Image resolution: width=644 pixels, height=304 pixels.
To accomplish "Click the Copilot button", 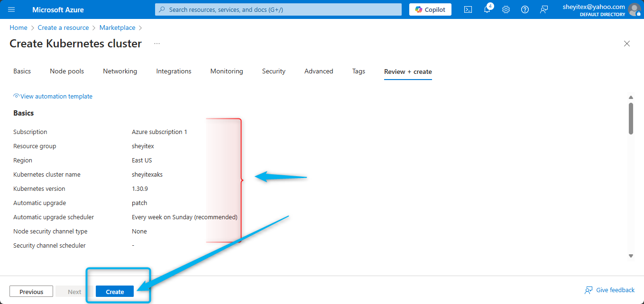I will click(431, 9).
